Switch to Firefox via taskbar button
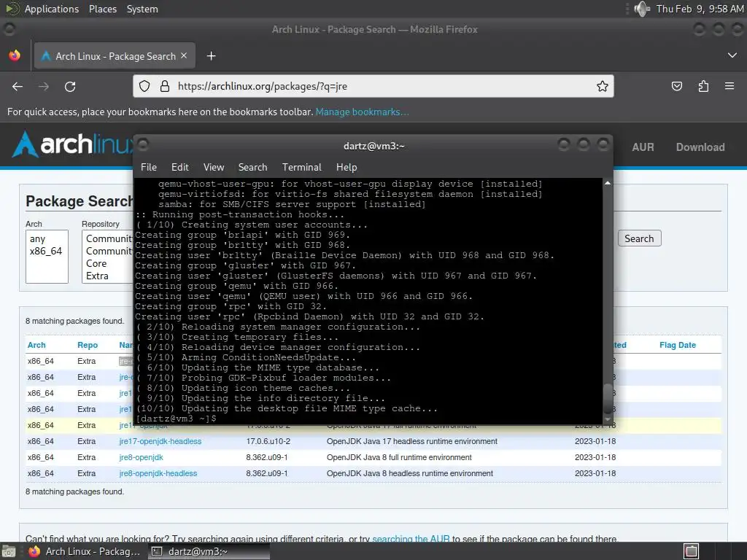The image size is (747, 560). click(85, 551)
